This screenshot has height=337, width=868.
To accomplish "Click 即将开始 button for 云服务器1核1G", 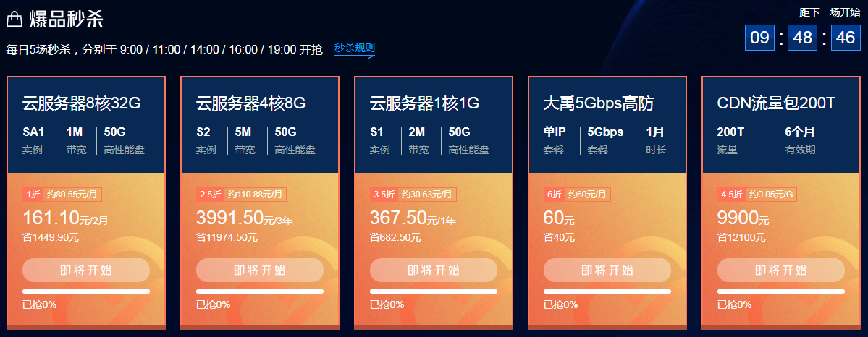I will [434, 270].
